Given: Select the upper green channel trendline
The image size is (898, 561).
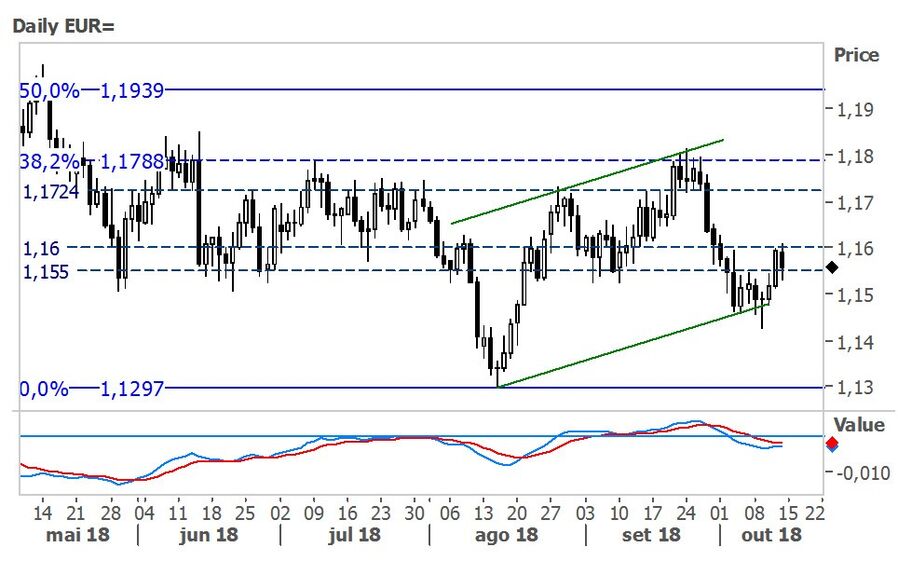Looking at the screenshot, I should 587,181.
